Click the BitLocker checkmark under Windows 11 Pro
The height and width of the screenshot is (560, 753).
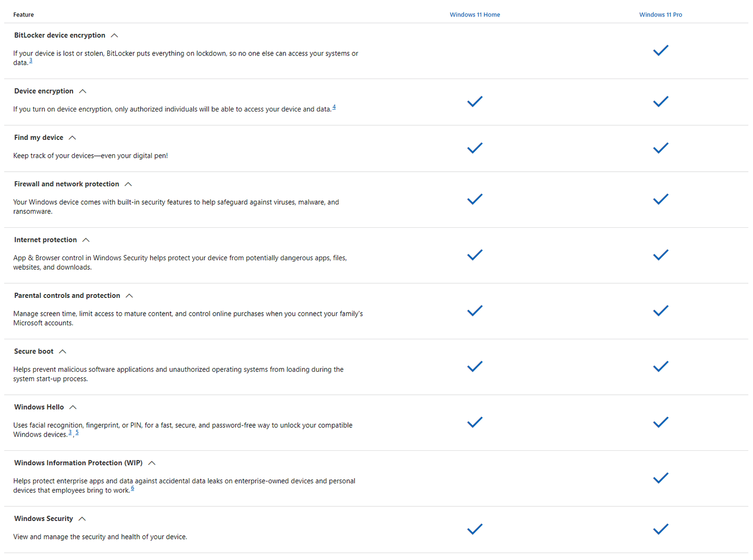tap(661, 50)
